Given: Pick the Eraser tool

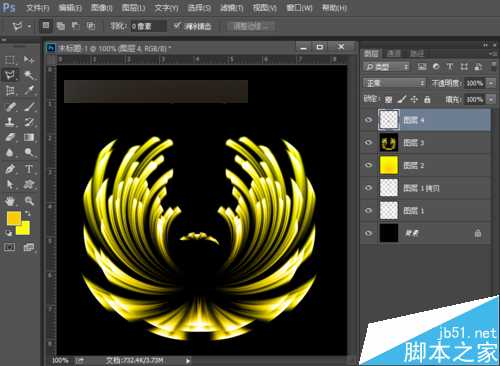Looking at the screenshot, I should 10,137.
